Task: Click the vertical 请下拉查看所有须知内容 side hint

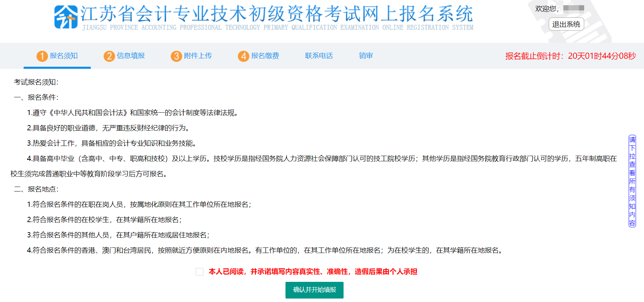Action: pyautogui.click(x=632, y=181)
